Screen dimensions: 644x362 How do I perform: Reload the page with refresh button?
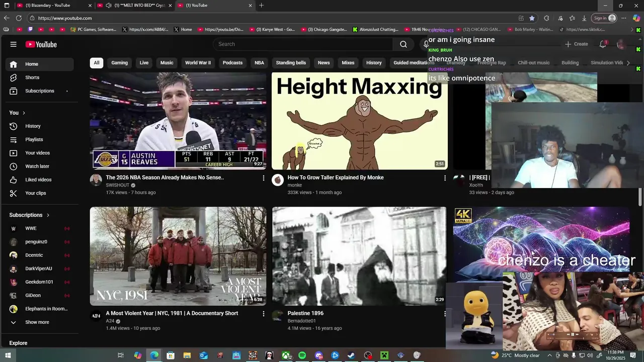19,18
